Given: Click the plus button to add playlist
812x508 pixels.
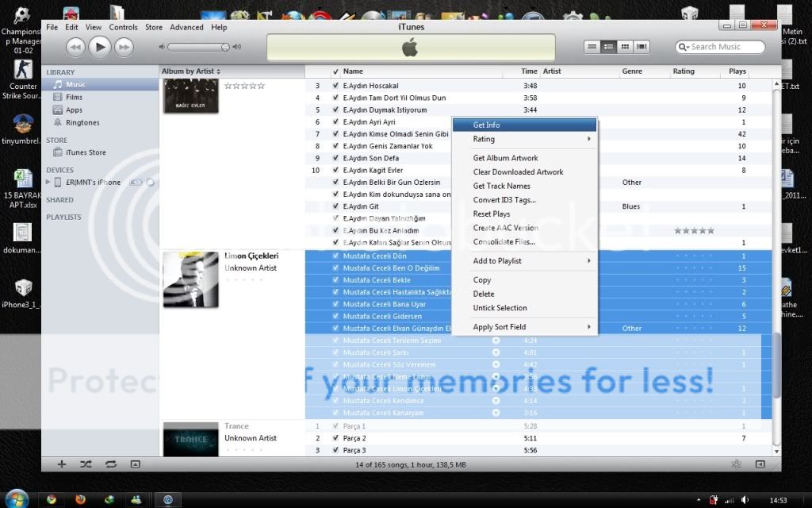Looking at the screenshot, I should point(62,464).
